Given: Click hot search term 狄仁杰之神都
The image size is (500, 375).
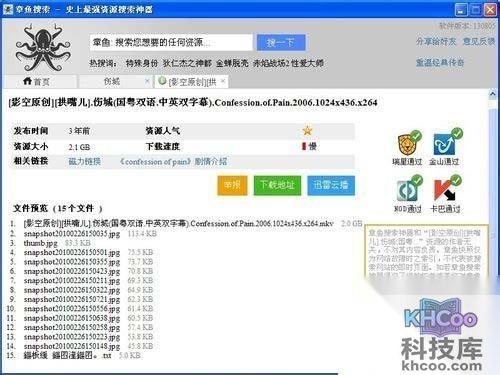Looking at the screenshot, I should coord(187,63).
